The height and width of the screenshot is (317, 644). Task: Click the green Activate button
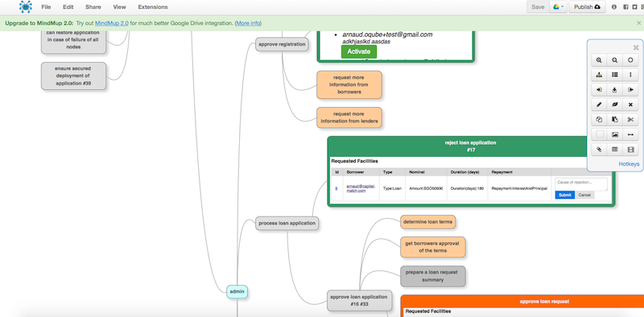[359, 51]
